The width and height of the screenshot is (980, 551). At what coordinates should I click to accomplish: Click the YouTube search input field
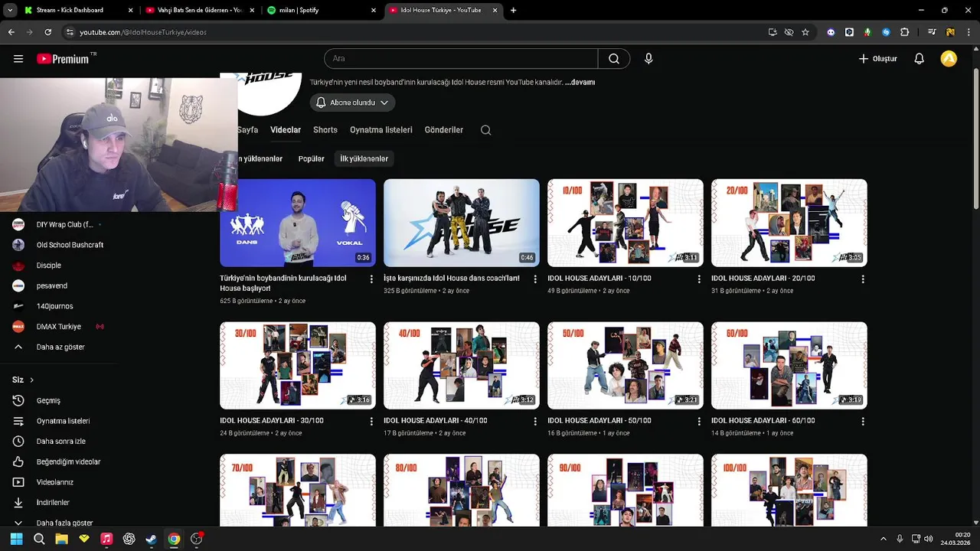[461, 59]
